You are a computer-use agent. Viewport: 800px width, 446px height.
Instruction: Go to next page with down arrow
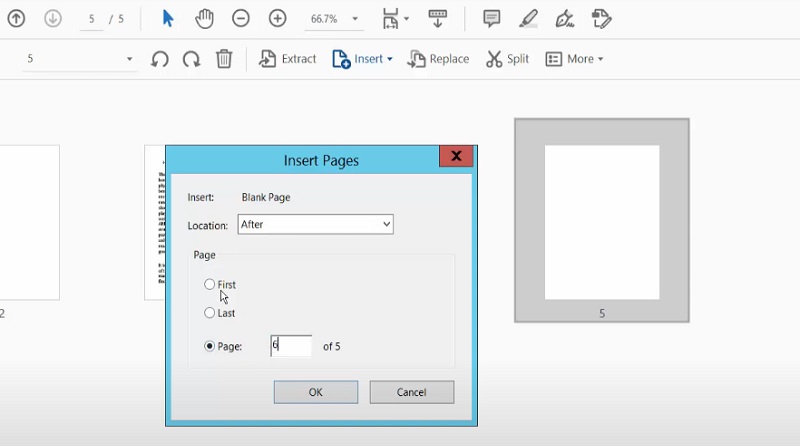click(x=53, y=19)
